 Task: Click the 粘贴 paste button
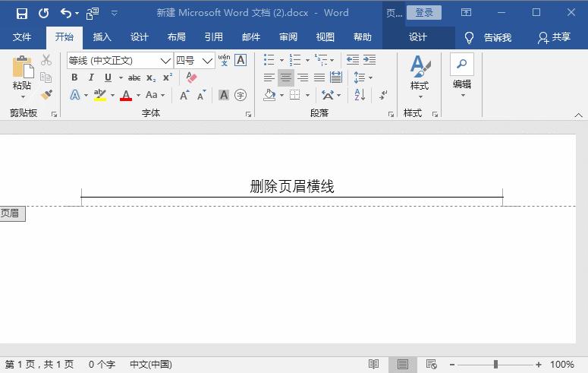(x=22, y=77)
